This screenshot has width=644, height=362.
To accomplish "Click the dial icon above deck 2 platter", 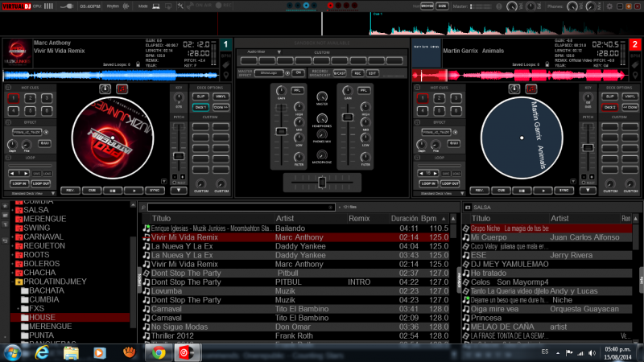I will click(514, 88).
